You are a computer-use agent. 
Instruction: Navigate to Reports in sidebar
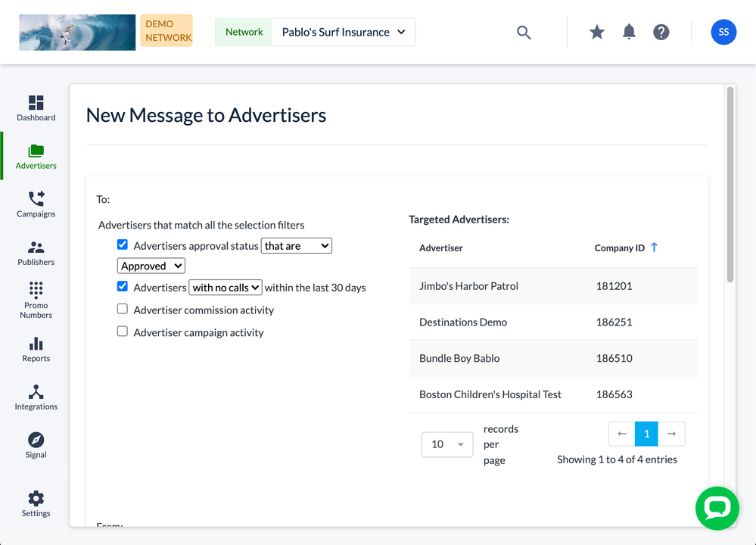click(x=36, y=349)
